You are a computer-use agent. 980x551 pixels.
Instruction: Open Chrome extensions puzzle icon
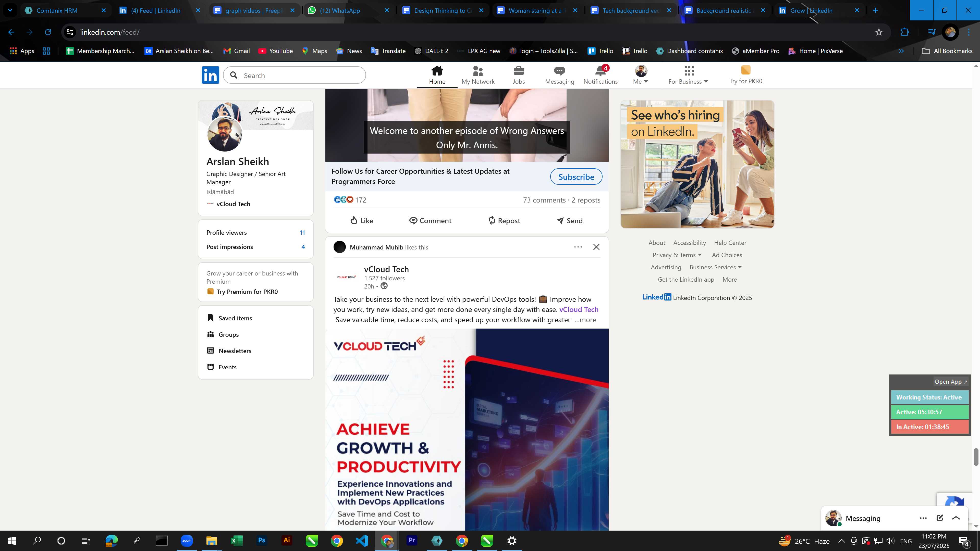click(905, 32)
